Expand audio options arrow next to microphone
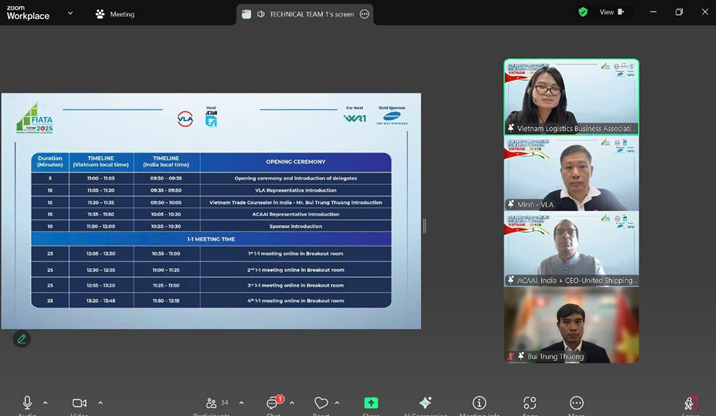The image size is (716, 416). 48,402
